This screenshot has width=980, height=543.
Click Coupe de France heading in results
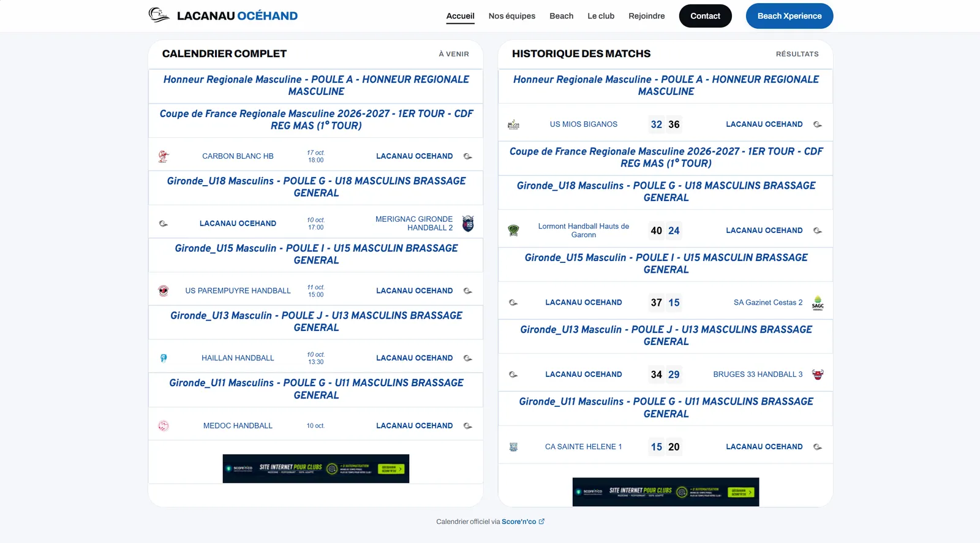666,158
